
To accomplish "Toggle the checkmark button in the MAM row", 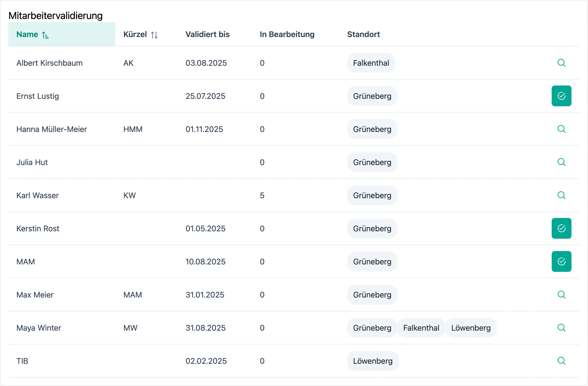I will coord(561,261).
